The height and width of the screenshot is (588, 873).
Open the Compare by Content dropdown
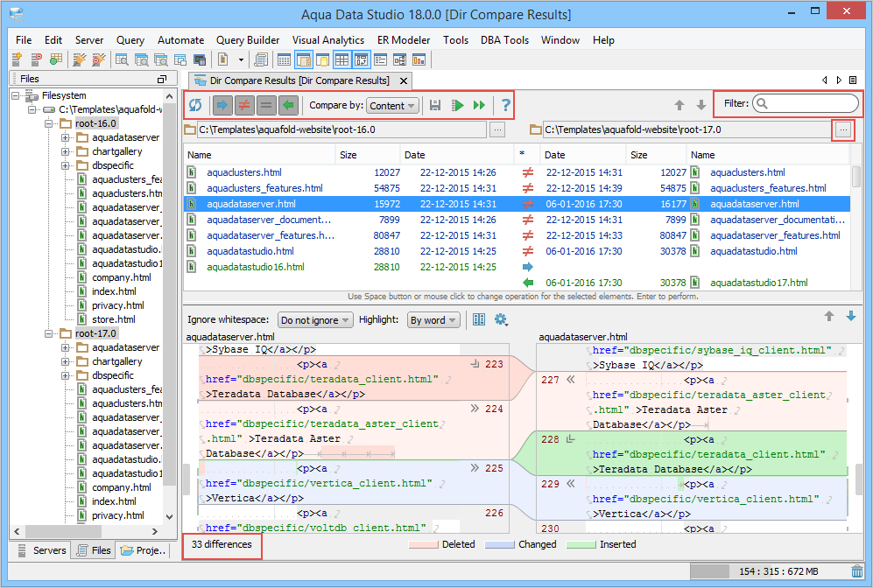click(x=391, y=106)
